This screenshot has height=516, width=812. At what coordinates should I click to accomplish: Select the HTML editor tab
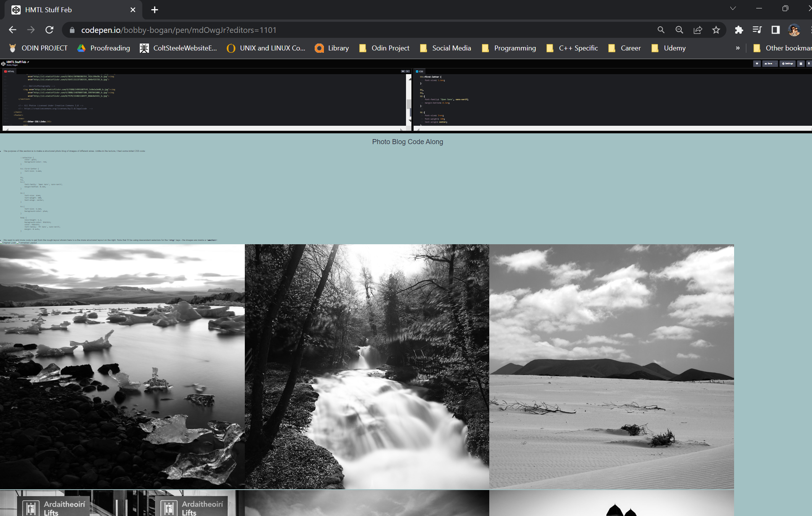10,71
